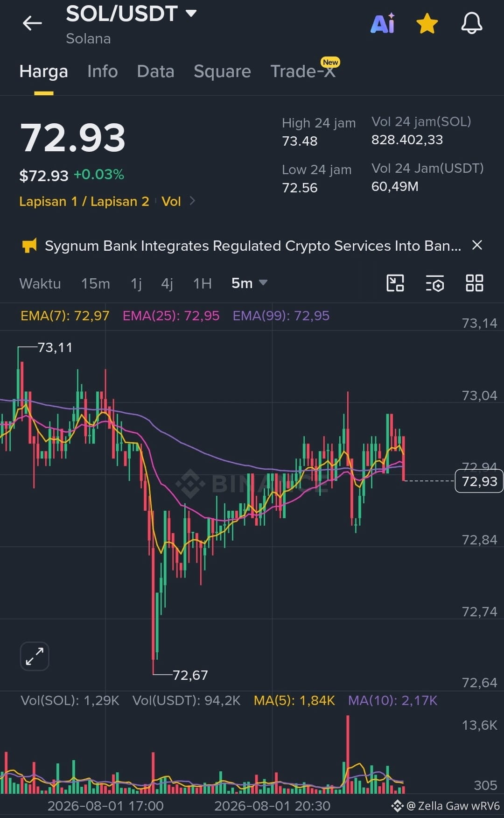
Task: Switch to the Data tab
Action: (155, 71)
